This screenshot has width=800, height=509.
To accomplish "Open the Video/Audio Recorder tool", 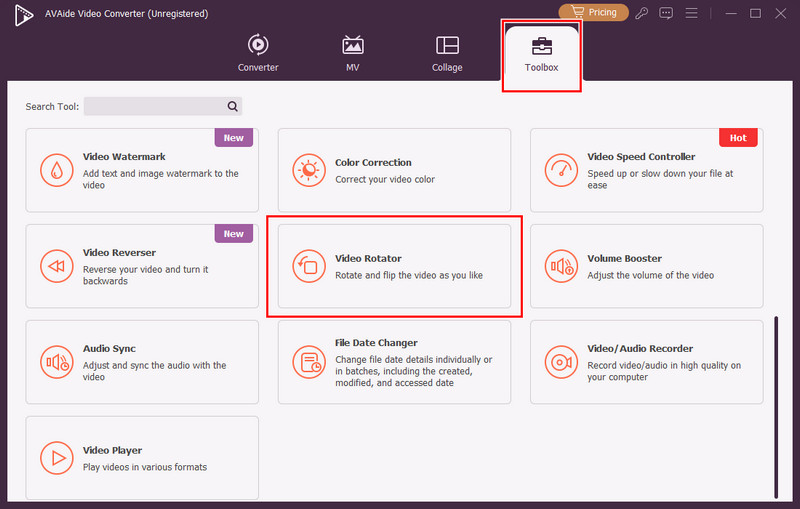I will click(646, 362).
